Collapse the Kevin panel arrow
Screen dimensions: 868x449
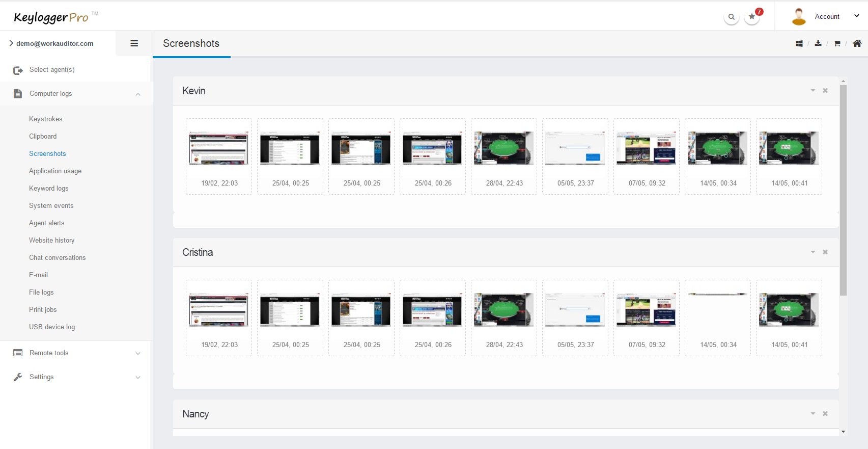813,91
